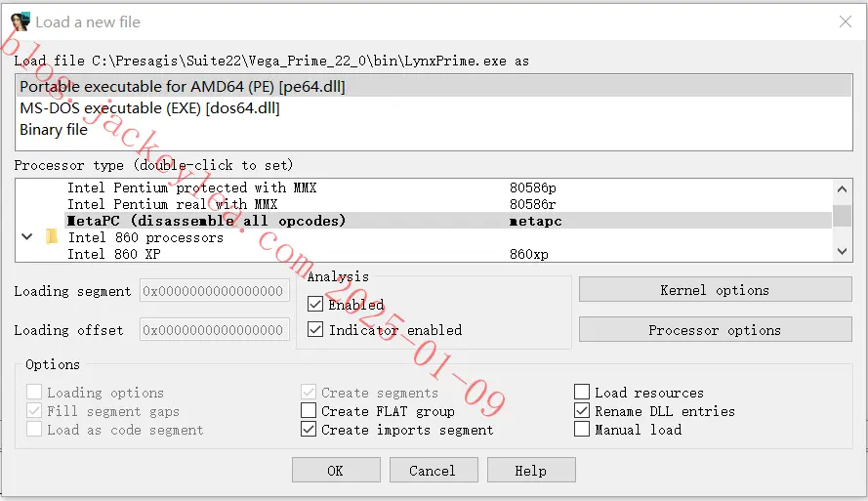Open Processor options

(x=716, y=330)
